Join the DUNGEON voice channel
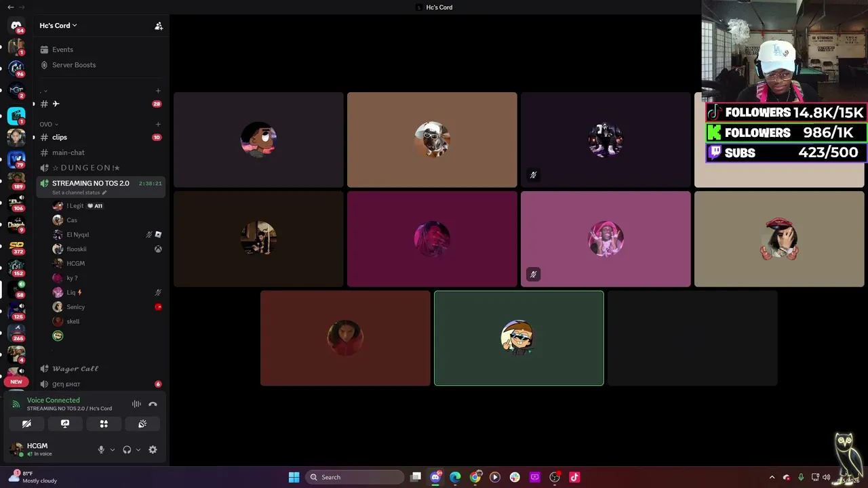 pos(100,167)
